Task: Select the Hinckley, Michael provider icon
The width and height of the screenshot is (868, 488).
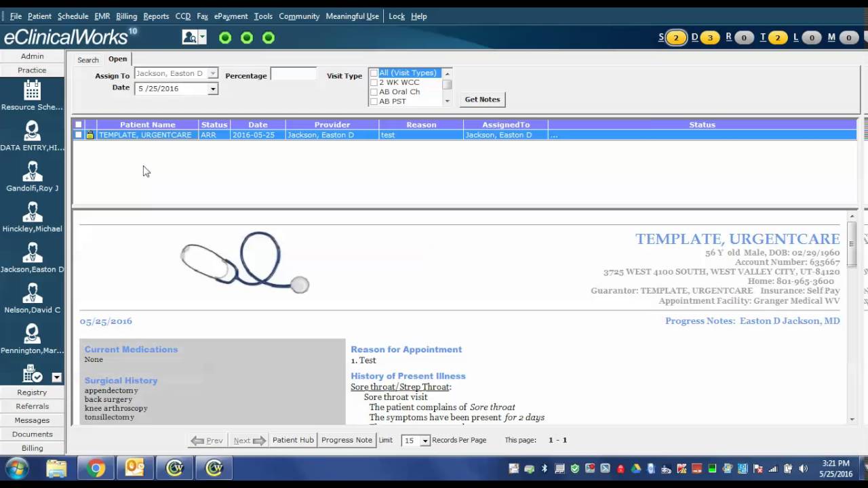Action: [x=32, y=212]
